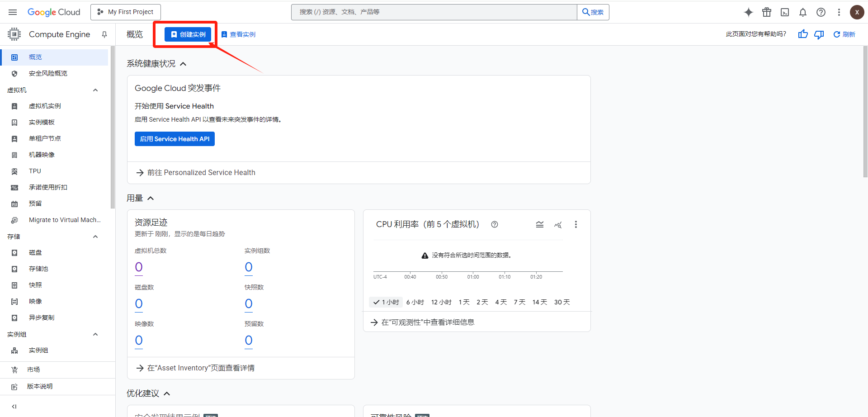Open the help question mark icon
Viewport: 868px width, 417px height.
821,12
